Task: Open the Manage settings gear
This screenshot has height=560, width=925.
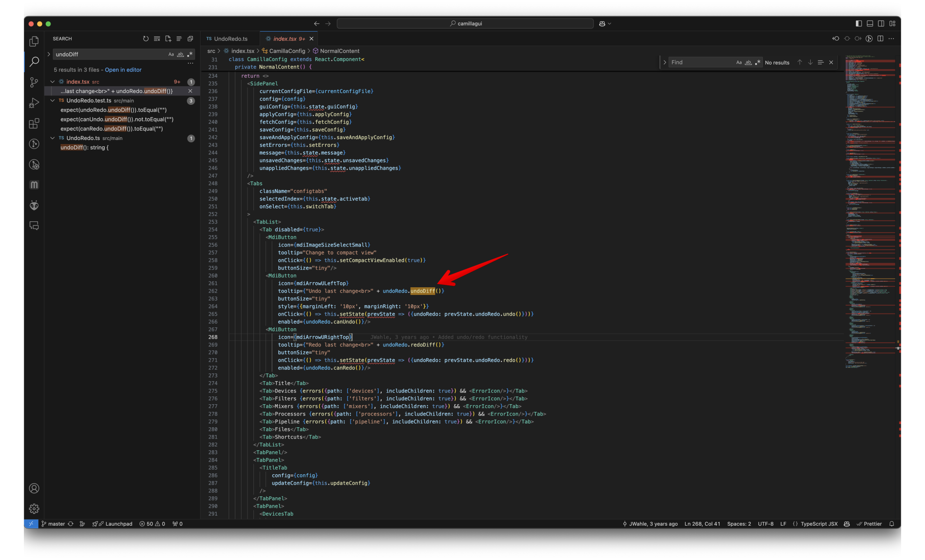Action: tap(34, 509)
